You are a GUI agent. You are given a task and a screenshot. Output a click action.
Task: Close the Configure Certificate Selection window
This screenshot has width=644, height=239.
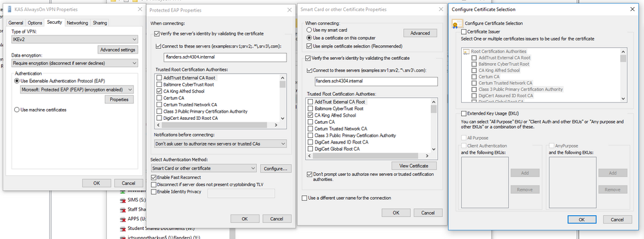(632, 9)
